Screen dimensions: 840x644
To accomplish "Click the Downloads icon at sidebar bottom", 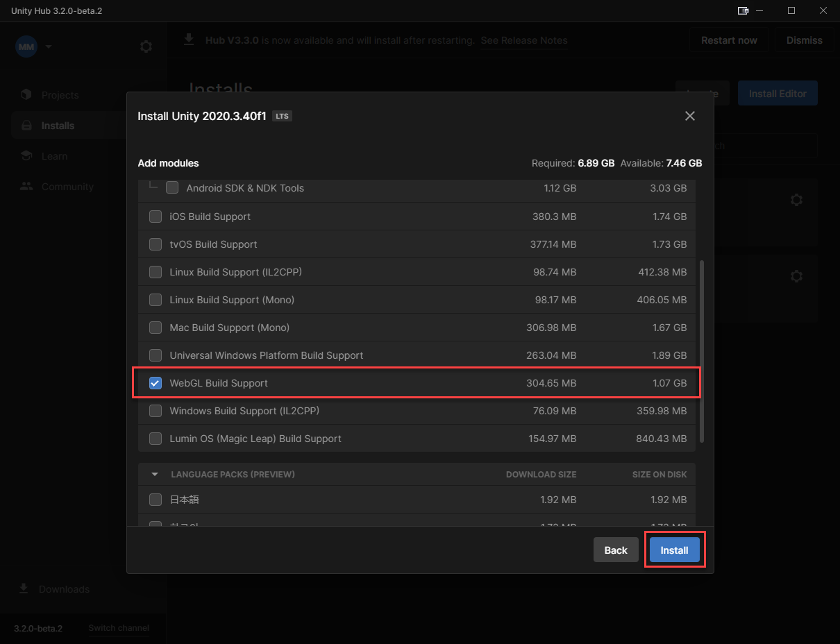I will tap(24, 588).
